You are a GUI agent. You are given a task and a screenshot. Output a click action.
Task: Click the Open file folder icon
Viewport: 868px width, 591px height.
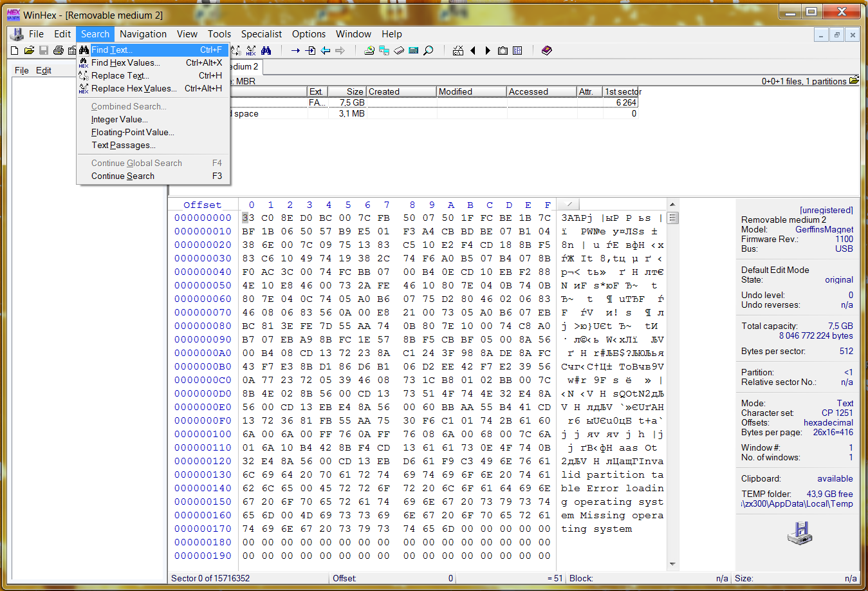29,50
